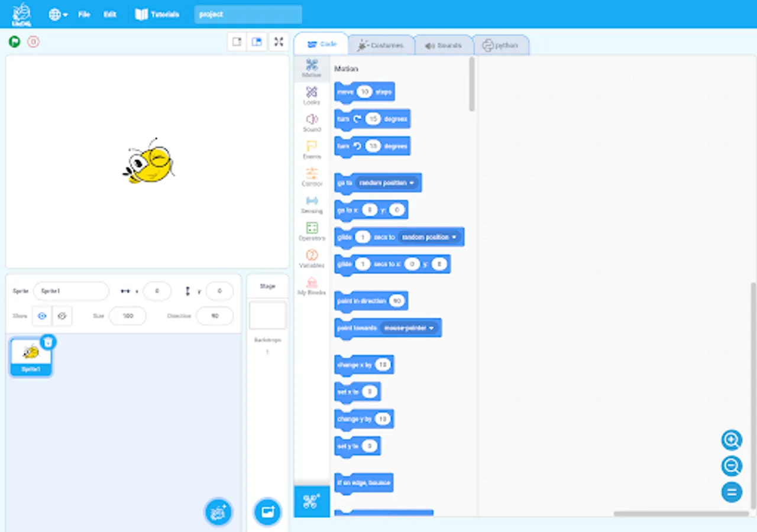757x532 pixels.
Task: Click the green flag run button
Action: [15, 42]
